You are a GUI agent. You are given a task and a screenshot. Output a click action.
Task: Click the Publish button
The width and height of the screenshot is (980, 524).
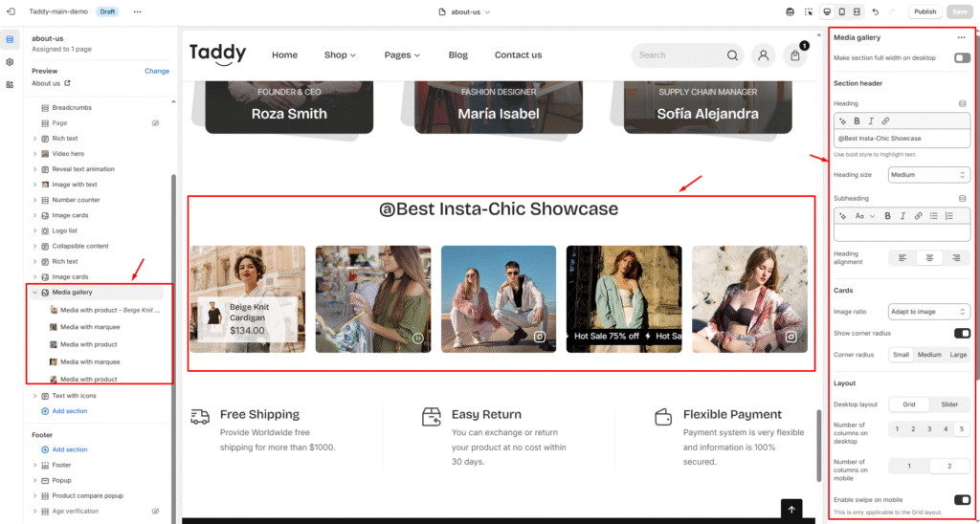coord(924,11)
